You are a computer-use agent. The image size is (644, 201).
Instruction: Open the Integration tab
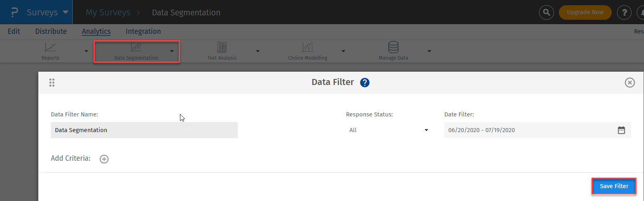[143, 31]
